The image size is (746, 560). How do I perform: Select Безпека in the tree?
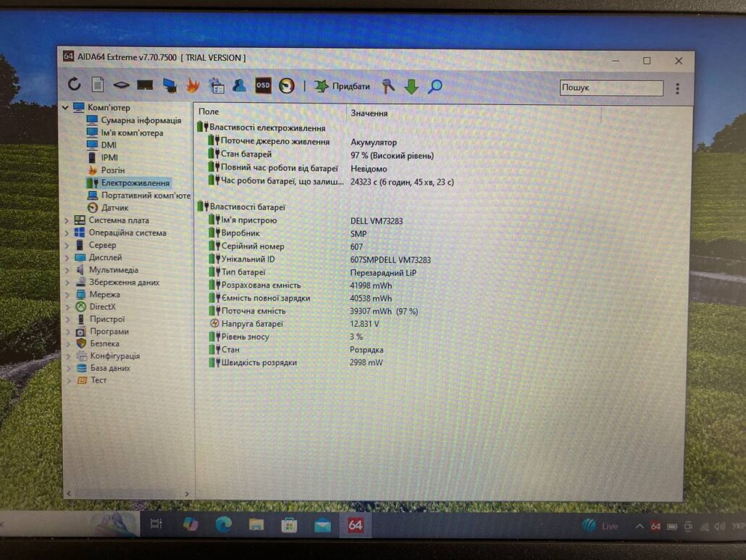105,343
